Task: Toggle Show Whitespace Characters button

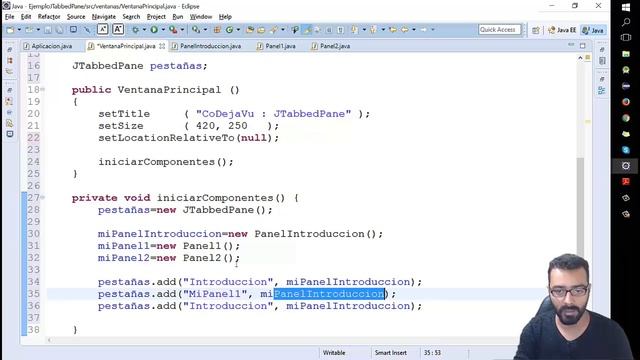Action: (x=340, y=30)
